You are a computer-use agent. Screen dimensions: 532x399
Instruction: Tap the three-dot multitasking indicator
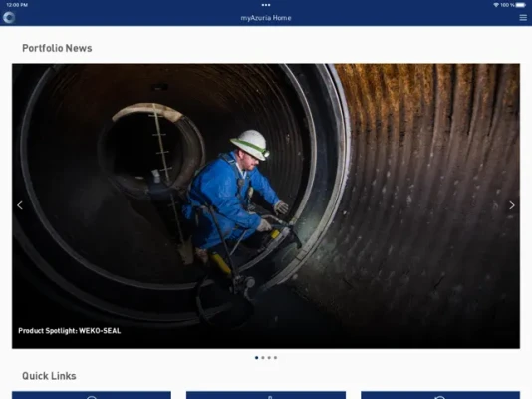pyautogui.click(x=266, y=5)
